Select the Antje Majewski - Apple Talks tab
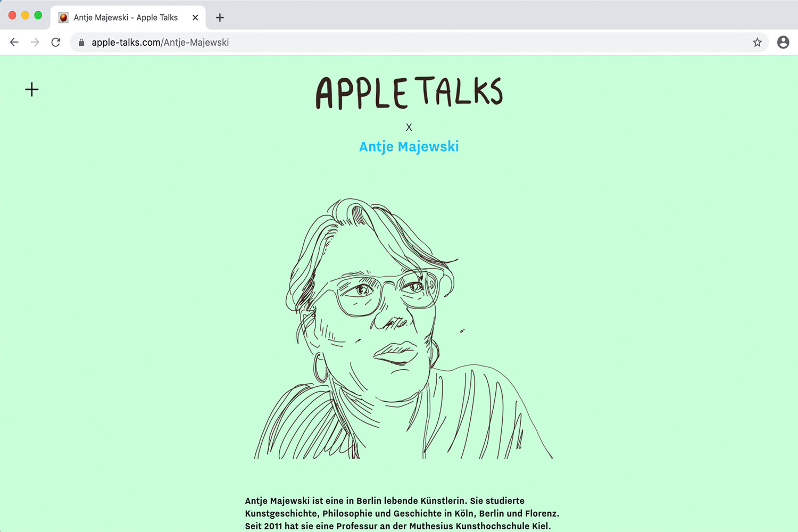The width and height of the screenshot is (798, 532). pos(128,18)
